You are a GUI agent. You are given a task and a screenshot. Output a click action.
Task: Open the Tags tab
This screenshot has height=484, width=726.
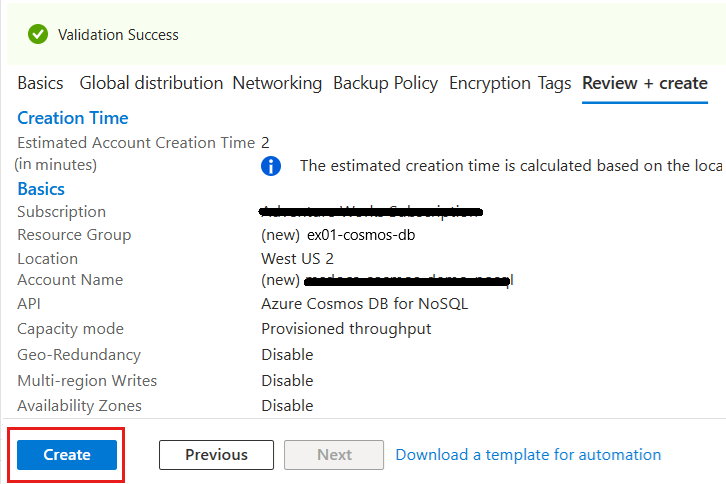(554, 83)
